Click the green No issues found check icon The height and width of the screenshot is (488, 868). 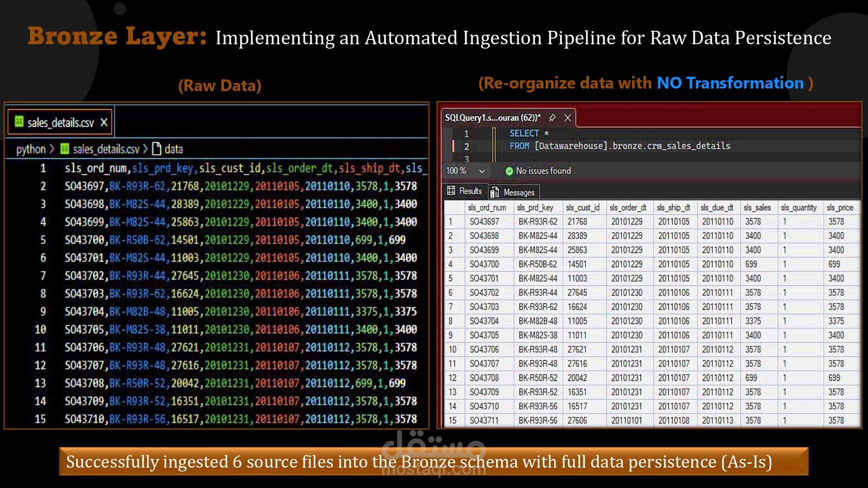(x=509, y=171)
